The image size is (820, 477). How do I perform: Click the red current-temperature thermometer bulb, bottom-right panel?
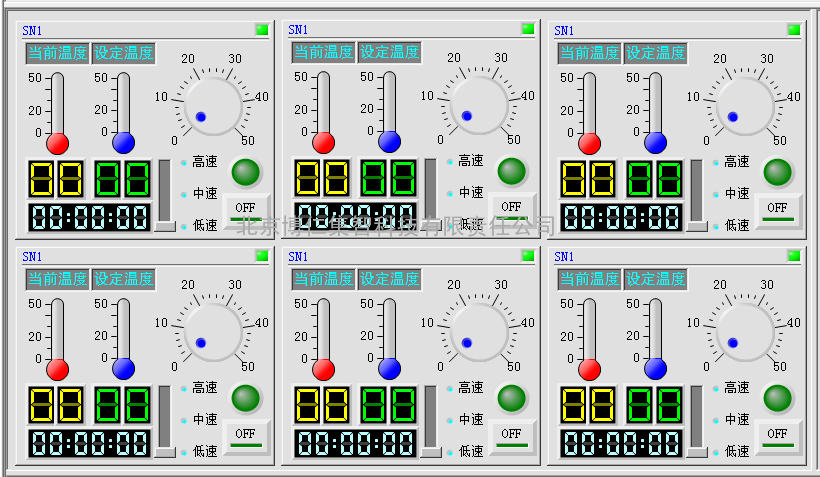[x=589, y=369]
